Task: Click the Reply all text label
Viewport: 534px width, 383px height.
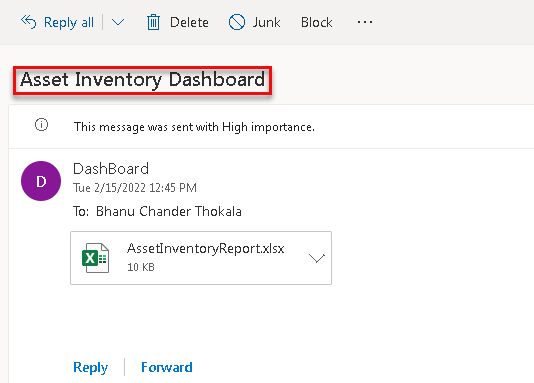Action: [69, 23]
